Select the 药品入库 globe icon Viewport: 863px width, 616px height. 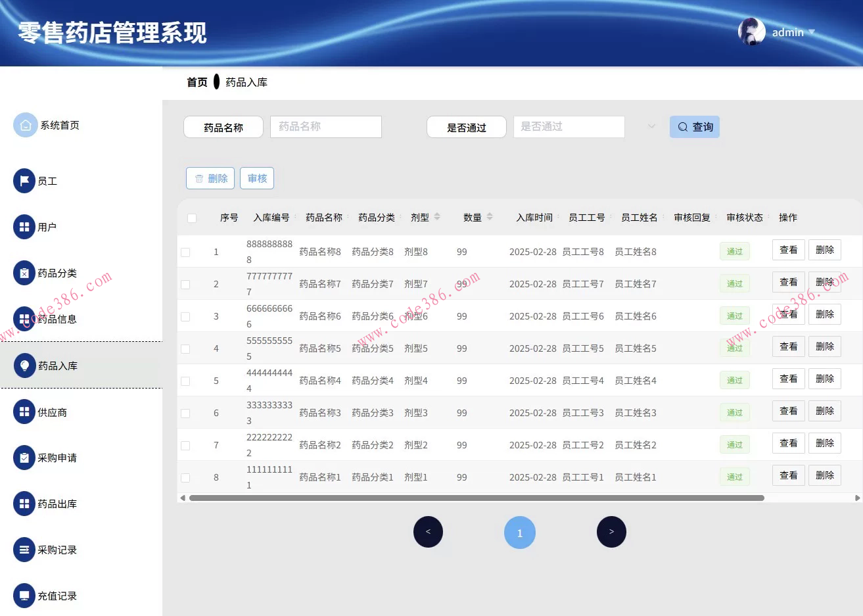(24, 366)
